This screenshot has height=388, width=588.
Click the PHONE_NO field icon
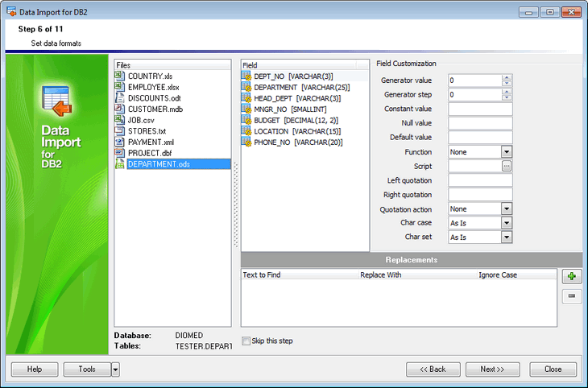pos(246,142)
